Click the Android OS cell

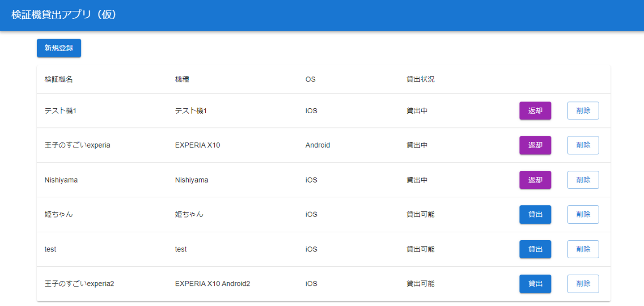pos(318,145)
